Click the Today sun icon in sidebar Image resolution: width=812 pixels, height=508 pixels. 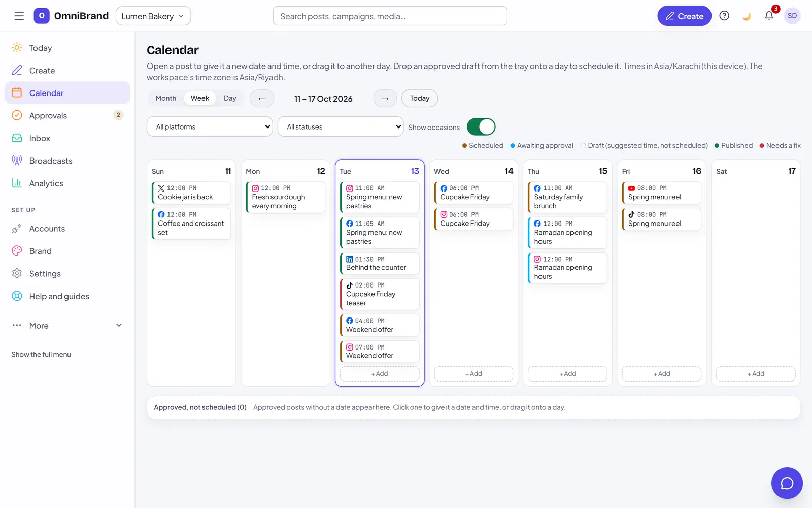tap(17, 48)
